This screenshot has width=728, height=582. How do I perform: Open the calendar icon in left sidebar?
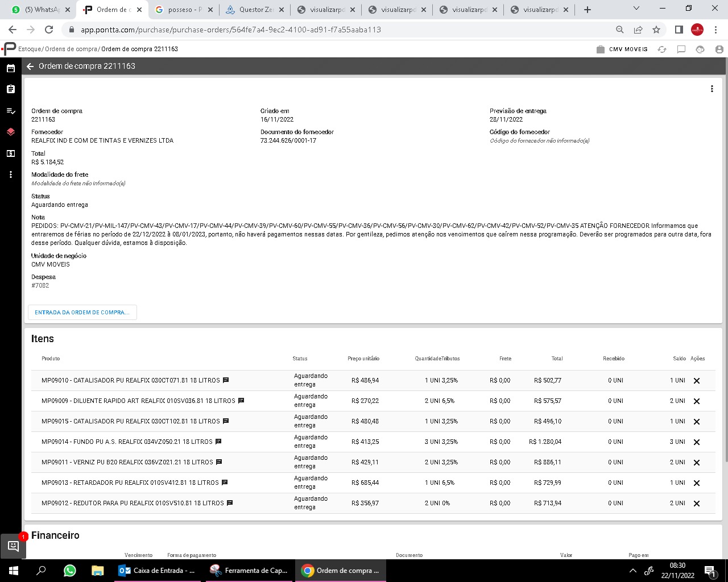[x=10, y=68]
